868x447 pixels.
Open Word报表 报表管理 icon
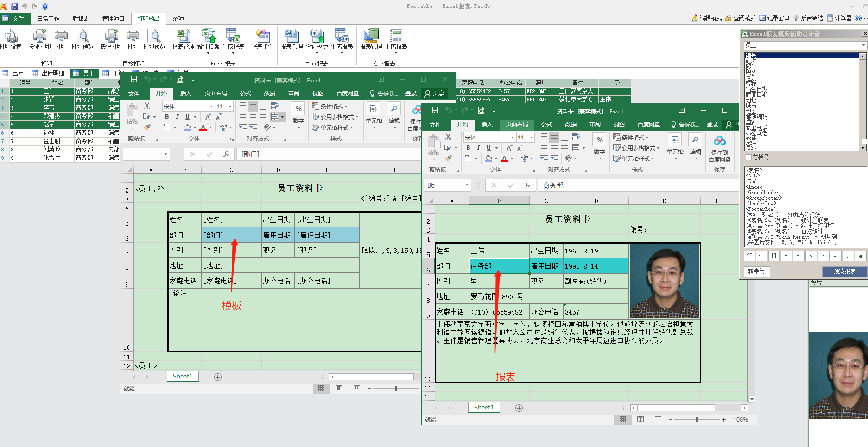click(x=292, y=39)
